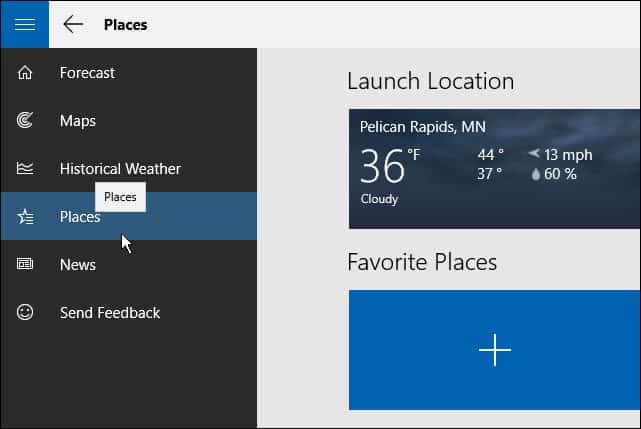Screen dimensions: 641x429
Task: Open the Forecast menu item
Action: click(x=128, y=72)
